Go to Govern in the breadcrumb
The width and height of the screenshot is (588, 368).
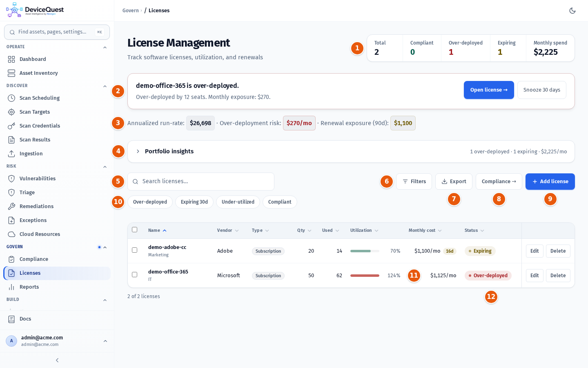[131, 11]
